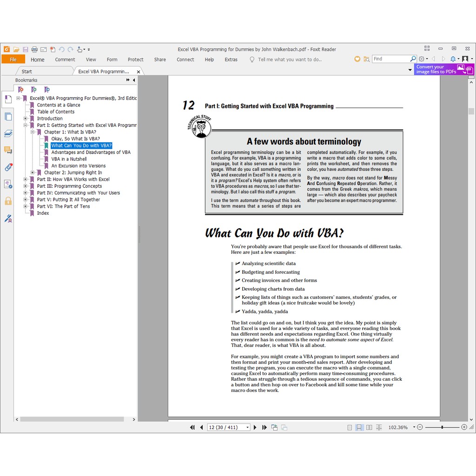Click the Print icon in quick access toolbar

point(34,49)
